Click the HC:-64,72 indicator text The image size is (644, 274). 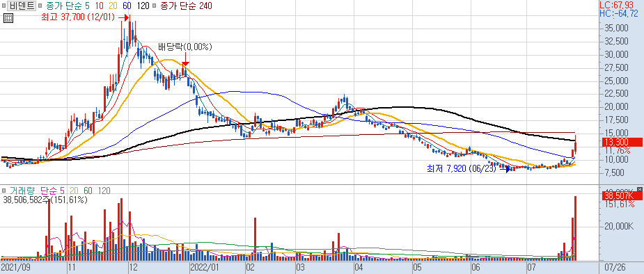(x=619, y=13)
